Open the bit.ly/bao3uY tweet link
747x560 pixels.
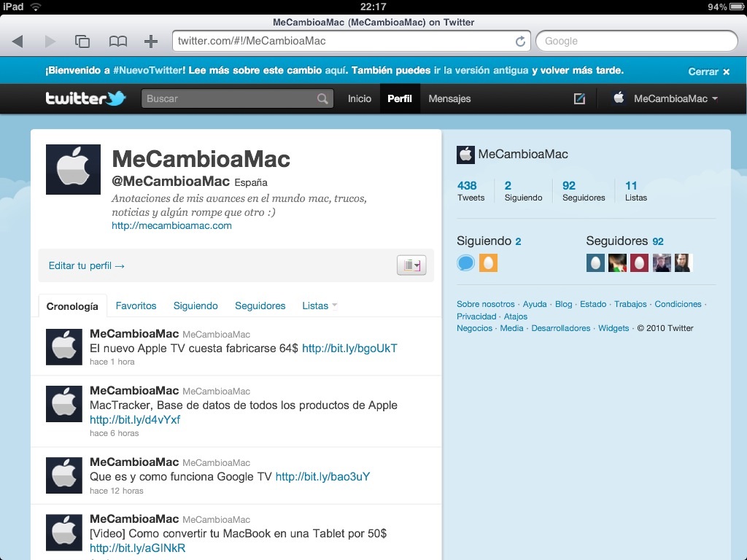[322, 477]
